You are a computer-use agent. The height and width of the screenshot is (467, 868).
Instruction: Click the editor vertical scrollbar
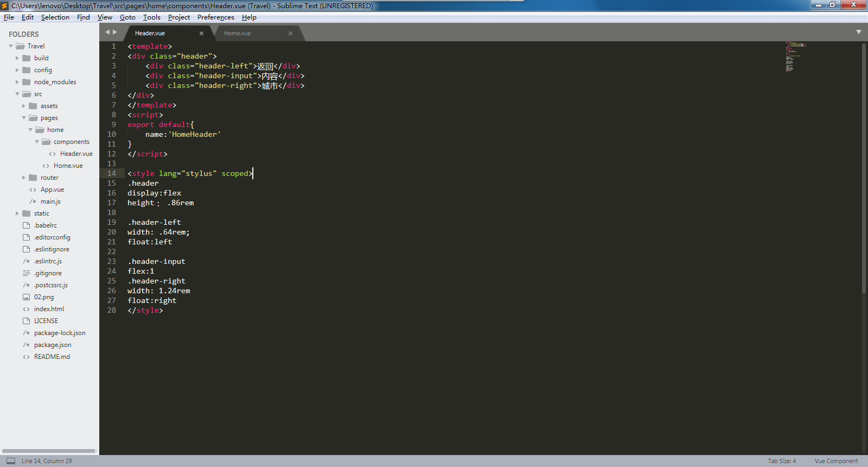864,168
